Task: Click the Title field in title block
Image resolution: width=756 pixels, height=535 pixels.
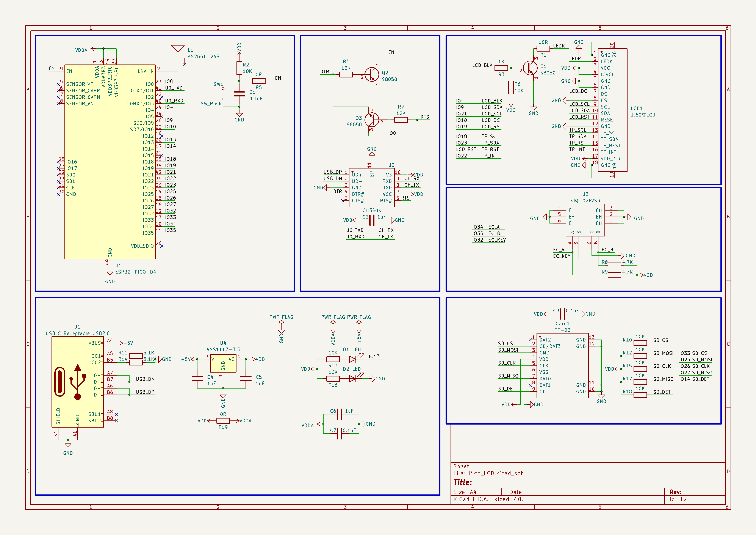Action: coord(462,483)
